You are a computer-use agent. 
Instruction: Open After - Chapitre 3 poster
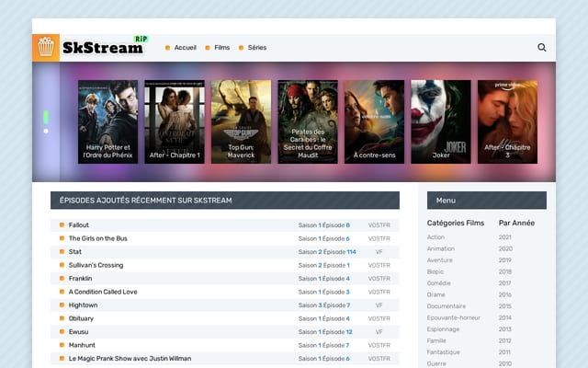click(x=507, y=121)
